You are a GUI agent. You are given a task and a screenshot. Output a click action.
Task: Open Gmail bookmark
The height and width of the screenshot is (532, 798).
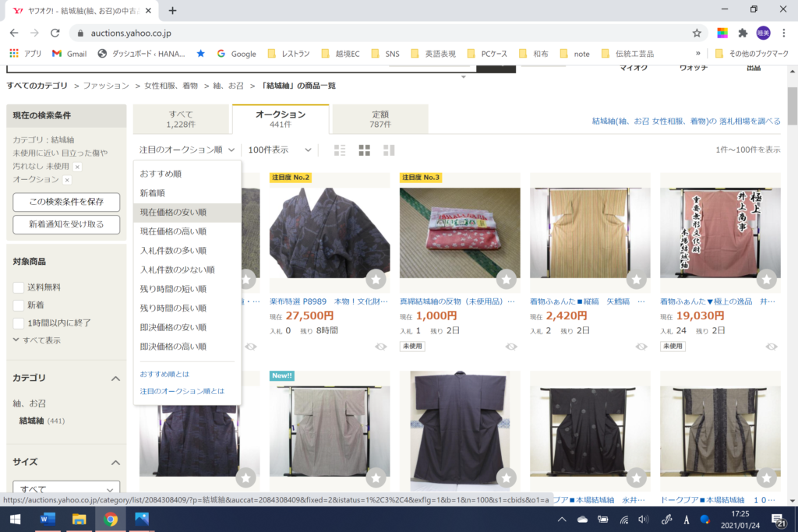pyautogui.click(x=69, y=54)
